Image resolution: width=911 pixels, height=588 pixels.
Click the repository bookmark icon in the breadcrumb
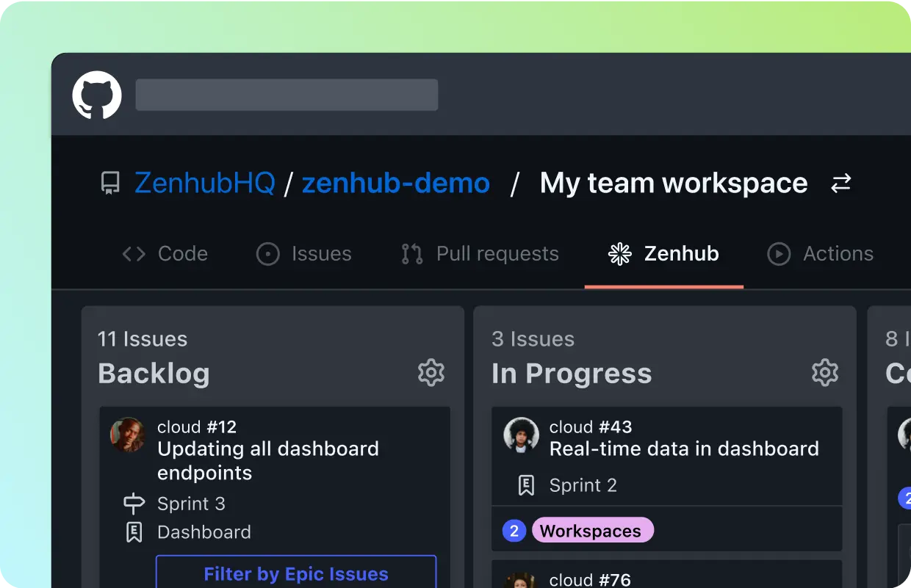coord(109,183)
